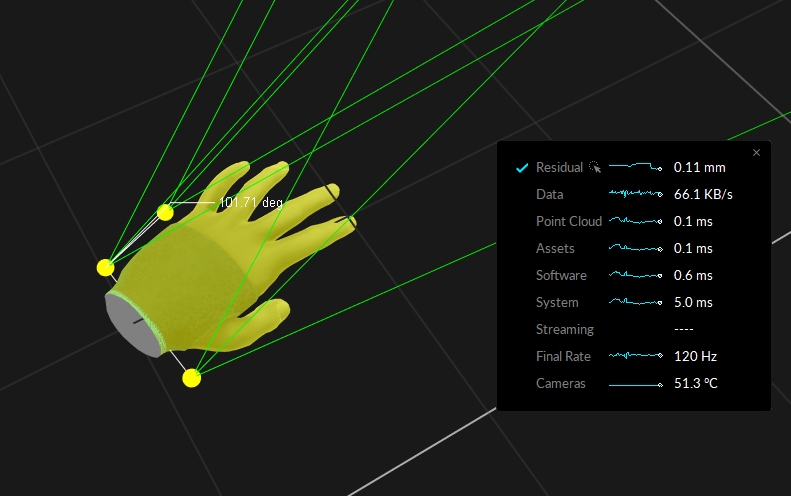The image size is (791, 496).
Task: Select the Data row label
Action: click(549, 194)
